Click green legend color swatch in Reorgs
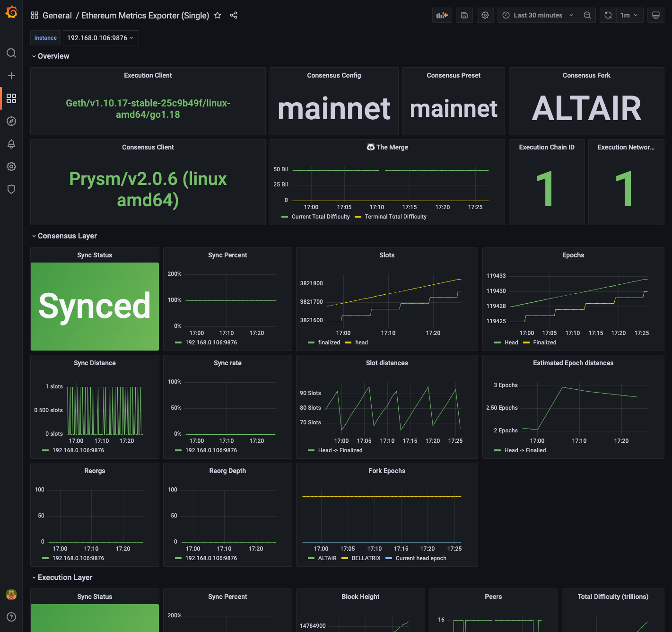The height and width of the screenshot is (632, 672). coord(45,558)
